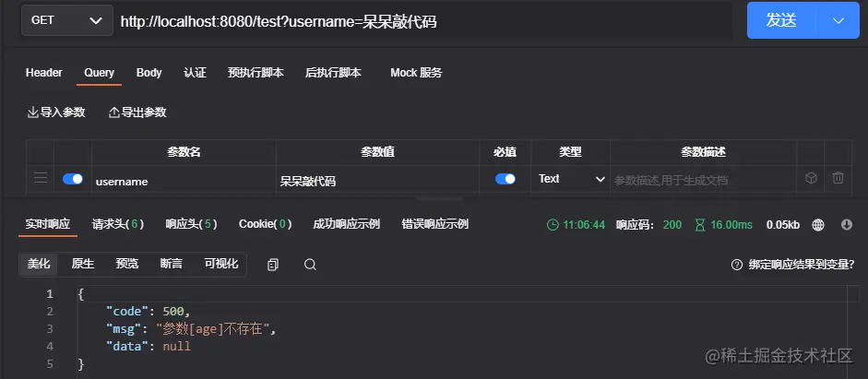Click the copy response icon
868x379 pixels.
272,265
